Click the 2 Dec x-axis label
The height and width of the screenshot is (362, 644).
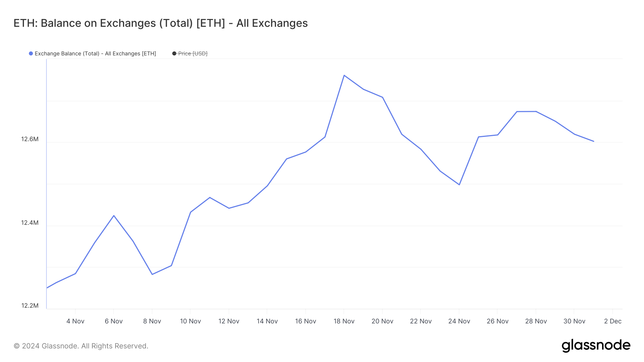[613, 321]
